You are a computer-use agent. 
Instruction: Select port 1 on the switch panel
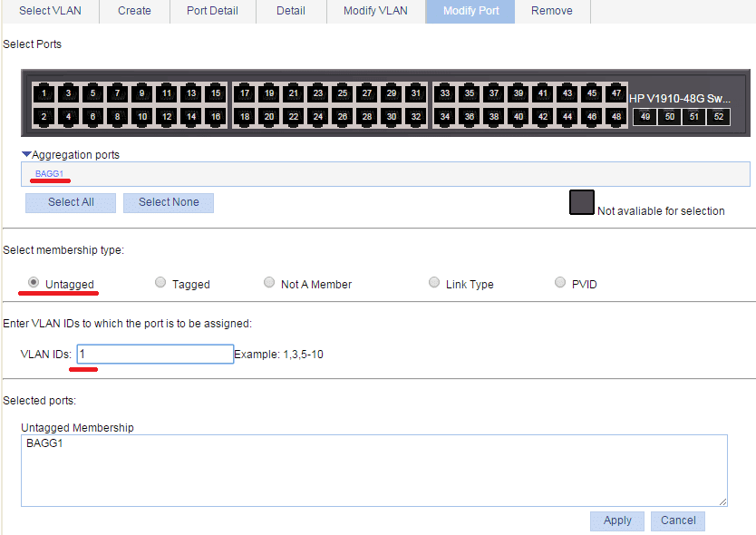point(44,93)
